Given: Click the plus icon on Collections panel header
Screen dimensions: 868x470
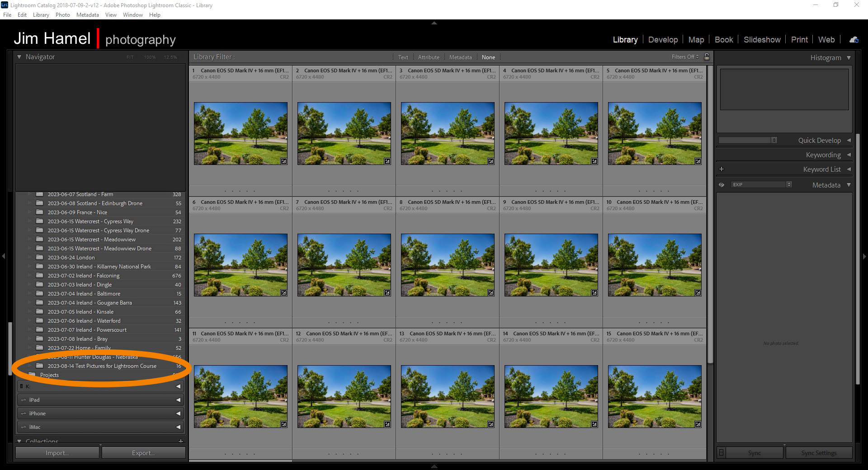Looking at the screenshot, I should 180,442.
